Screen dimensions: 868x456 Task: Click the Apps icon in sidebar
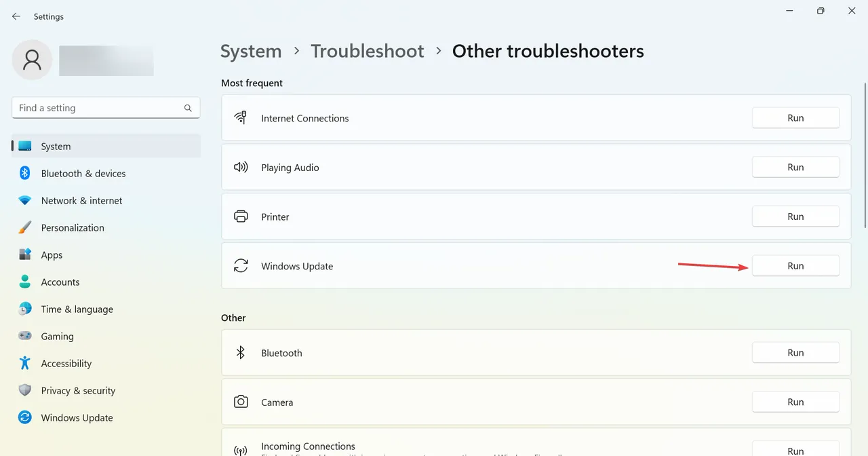tap(25, 255)
